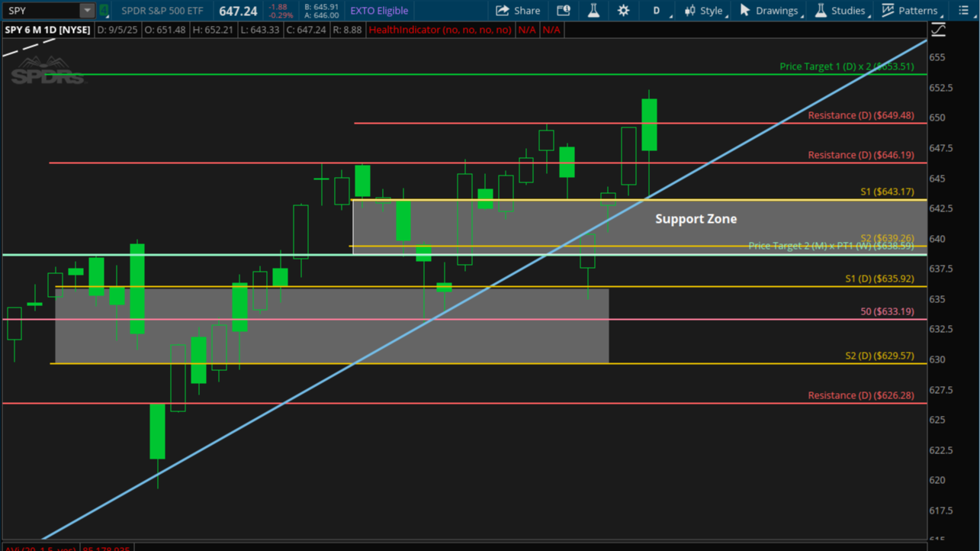Click the R: 8.88 range value
Viewport: 980px width, 551px height.
tap(348, 30)
